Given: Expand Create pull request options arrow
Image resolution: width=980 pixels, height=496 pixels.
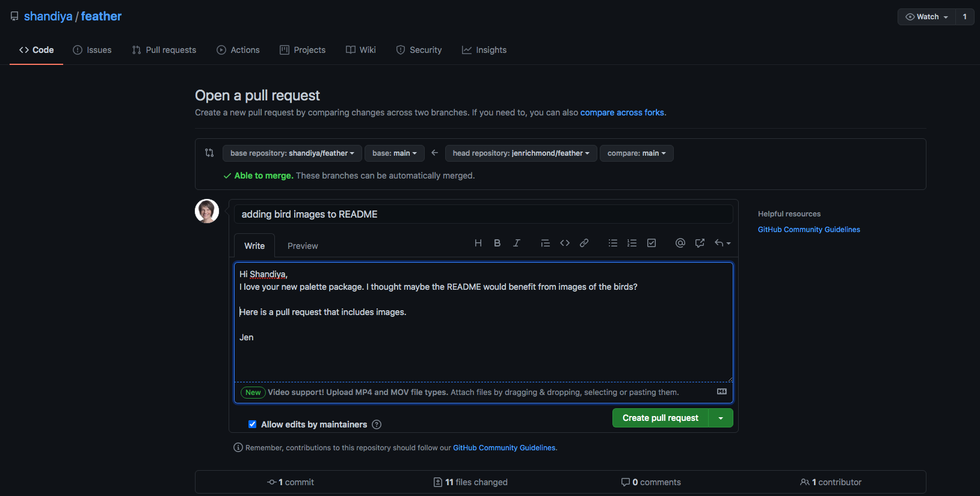Looking at the screenshot, I should point(721,418).
